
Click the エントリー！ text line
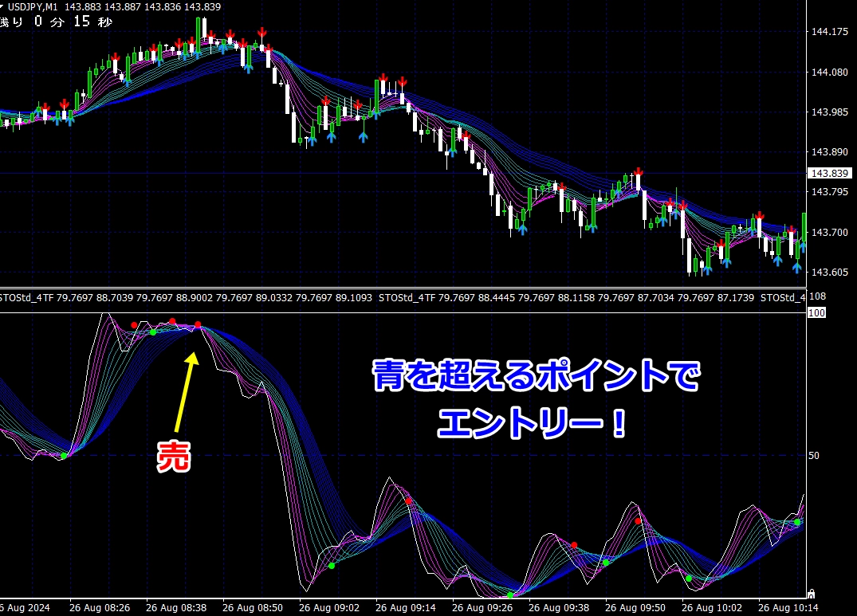[532, 422]
